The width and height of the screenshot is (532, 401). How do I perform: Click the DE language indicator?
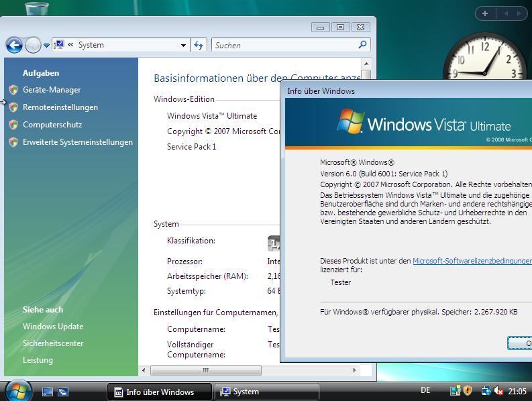425,390
